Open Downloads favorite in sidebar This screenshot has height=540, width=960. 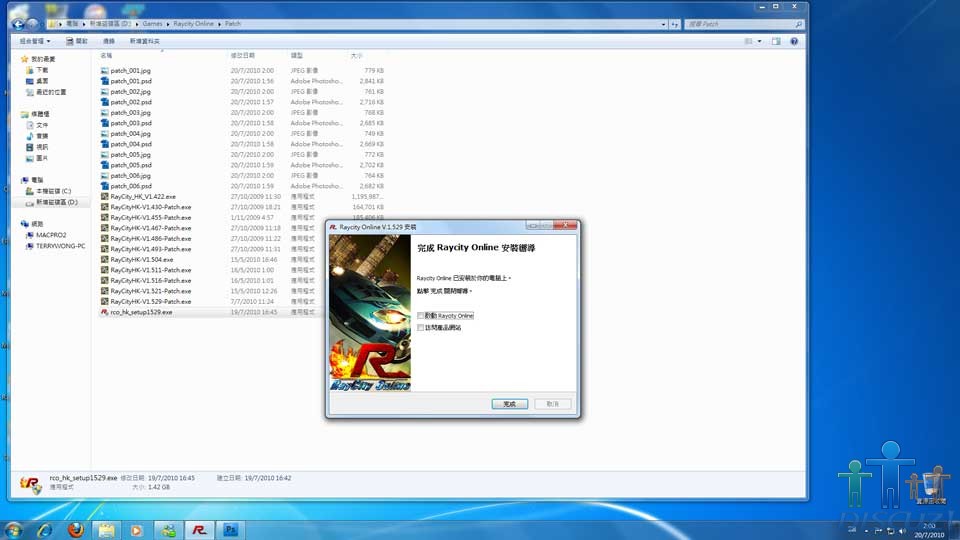tap(37, 70)
